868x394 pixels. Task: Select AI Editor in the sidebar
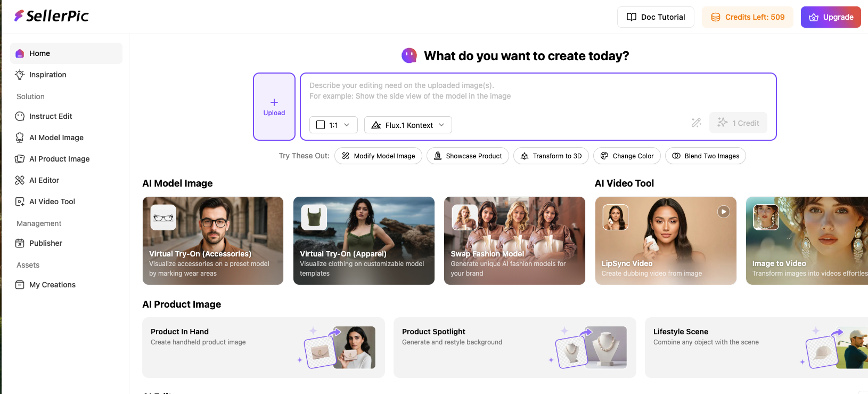(x=66, y=180)
